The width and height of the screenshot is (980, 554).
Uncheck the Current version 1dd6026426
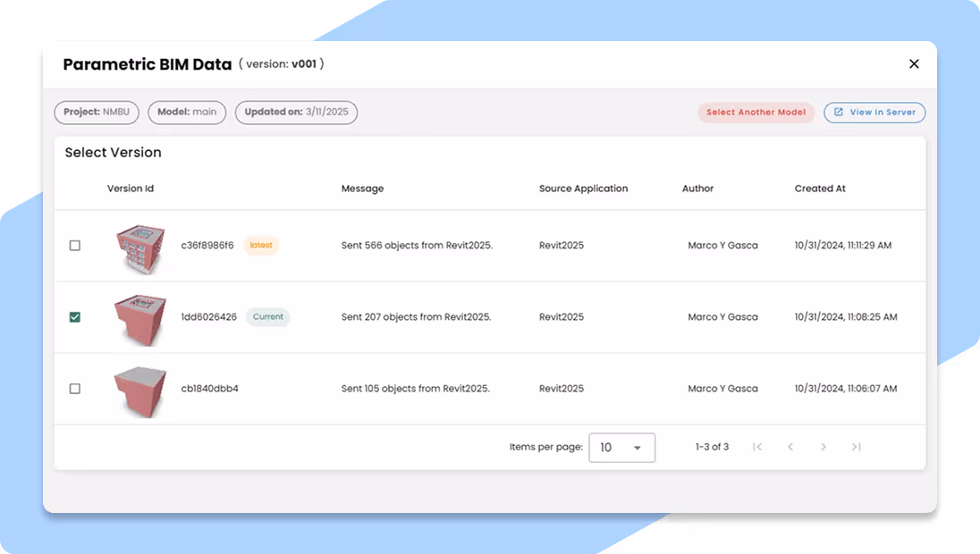pyautogui.click(x=75, y=316)
